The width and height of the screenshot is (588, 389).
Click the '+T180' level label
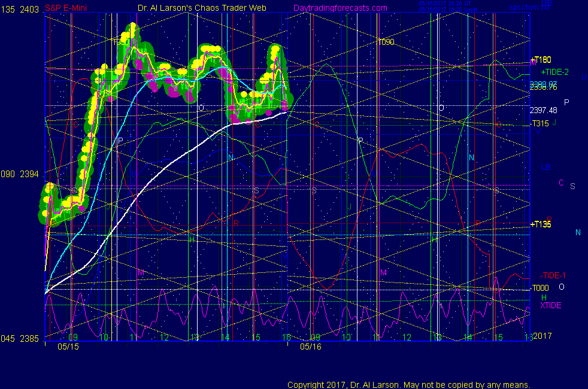point(541,60)
